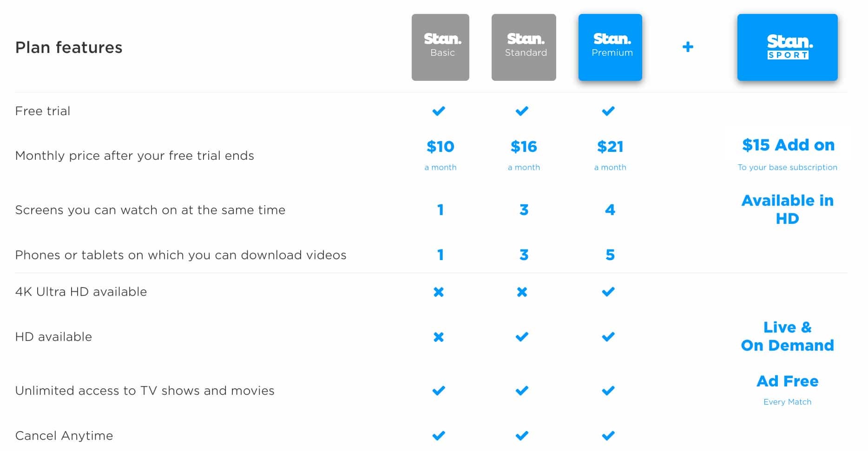The width and height of the screenshot is (868, 451).
Task: Click the blue plus icon
Action: (688, 47)
